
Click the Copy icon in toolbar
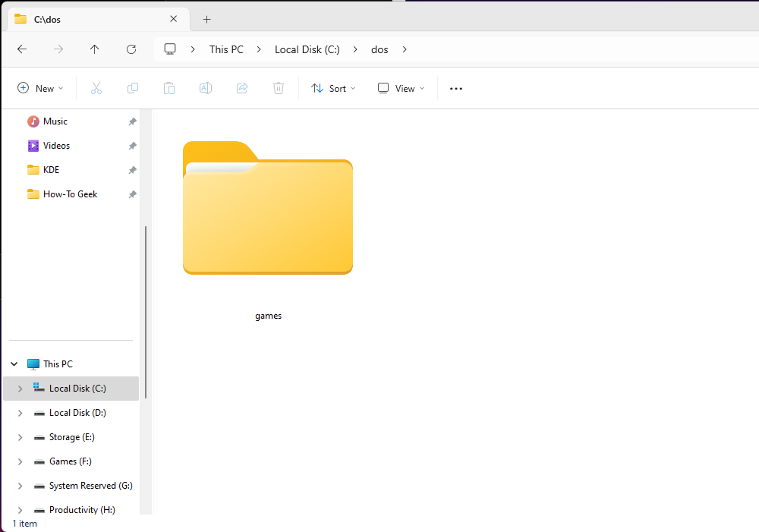133,88
